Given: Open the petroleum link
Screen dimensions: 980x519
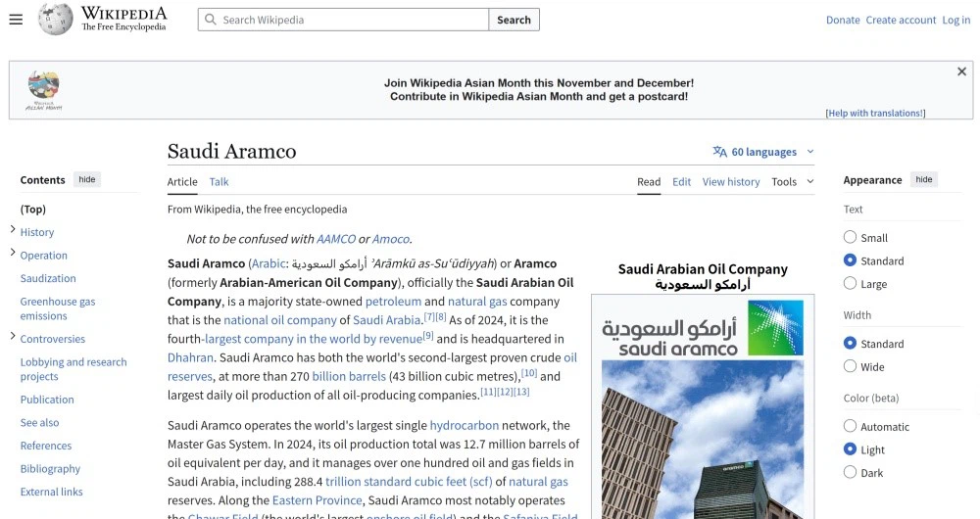Looking at the screenshot, I should tap(393, 301).
